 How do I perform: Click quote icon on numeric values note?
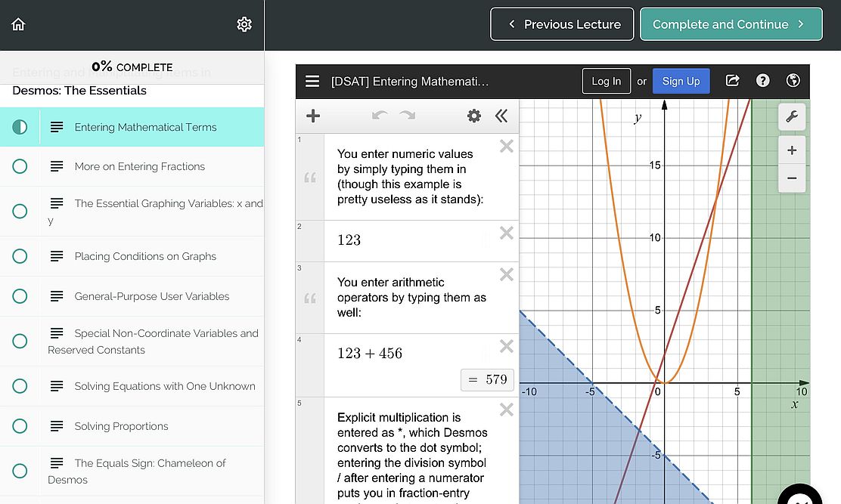click(310, 178)
